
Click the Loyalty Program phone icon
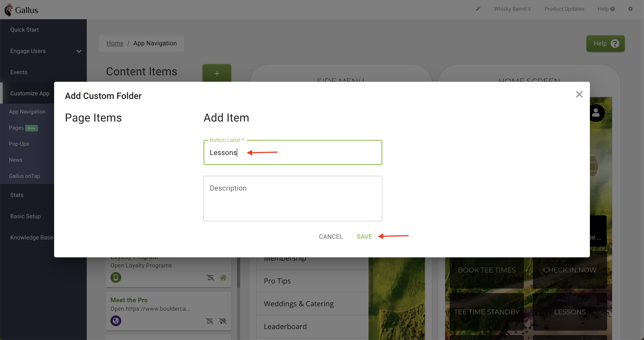coord(116,277)
